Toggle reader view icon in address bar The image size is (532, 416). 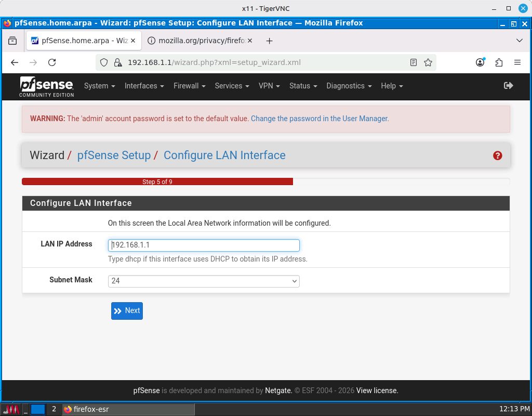[413, 62]
